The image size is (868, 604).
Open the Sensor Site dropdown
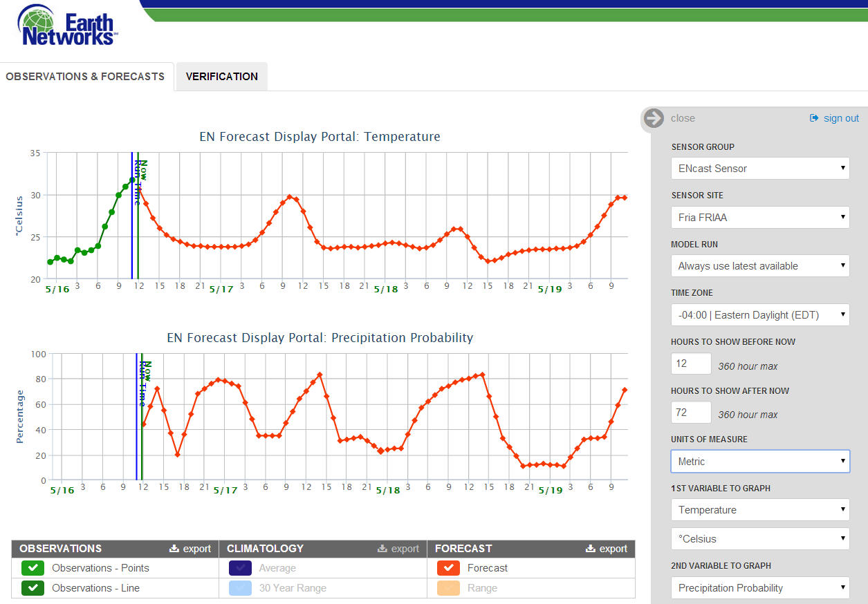pos(760,217)
